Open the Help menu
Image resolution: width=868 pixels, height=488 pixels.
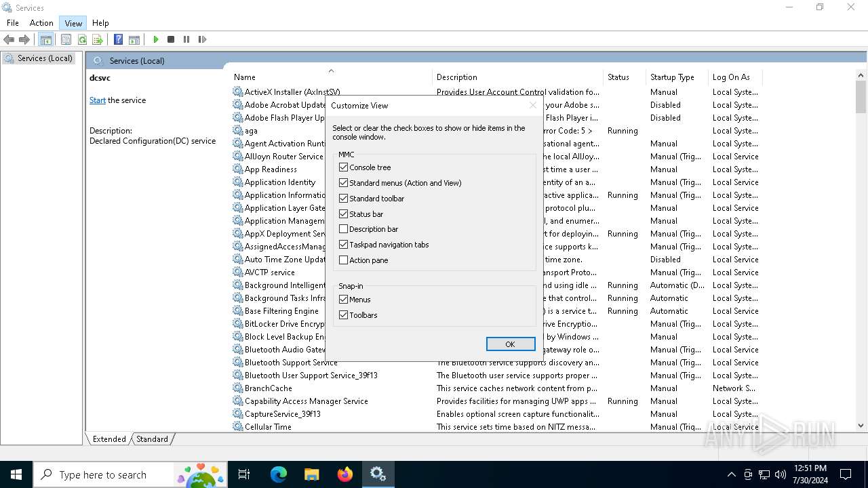click(100, 23)
